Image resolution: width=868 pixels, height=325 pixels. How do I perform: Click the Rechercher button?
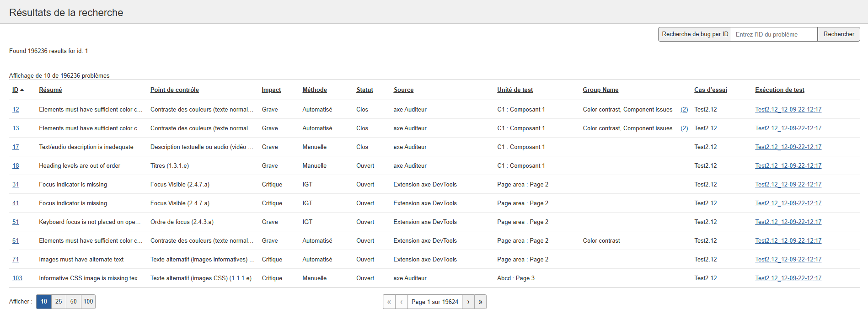coord(838,34)
